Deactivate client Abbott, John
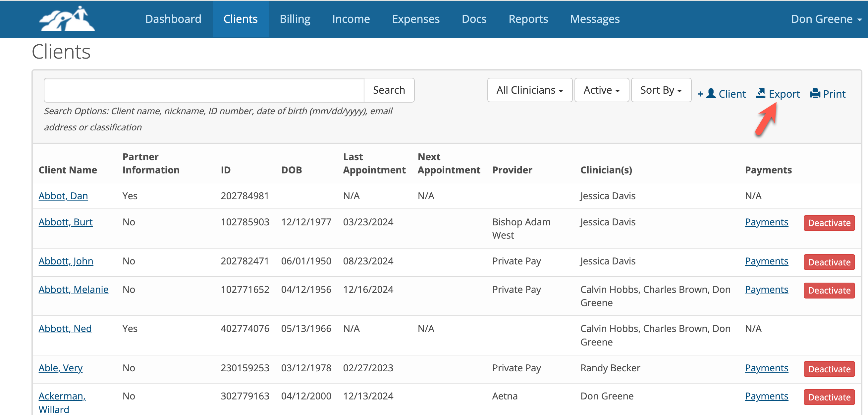The image size is (868, 415). point(829,262)
